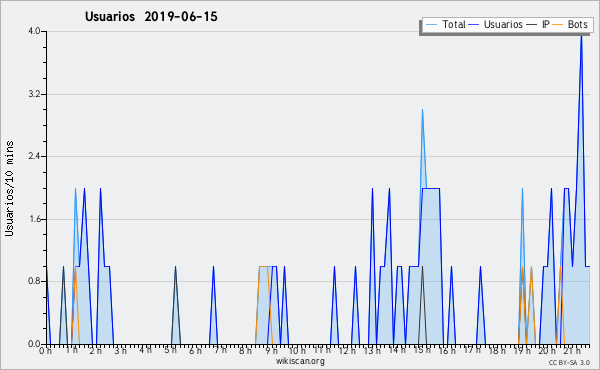600x370 pixels.
Task: Click the "21 h" x-axis label
Action: click(x=572, y=350)
